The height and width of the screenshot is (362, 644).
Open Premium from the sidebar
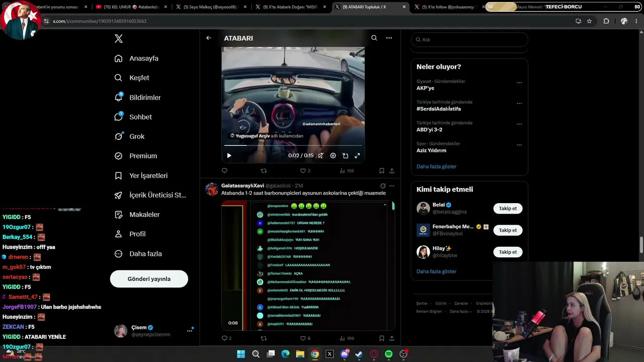pos(135,156)
